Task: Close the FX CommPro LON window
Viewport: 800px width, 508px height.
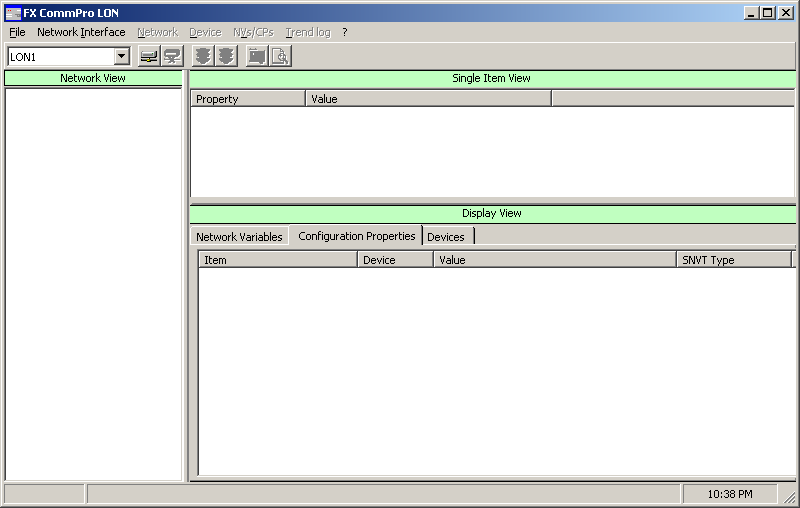Action: pos(786,13)
